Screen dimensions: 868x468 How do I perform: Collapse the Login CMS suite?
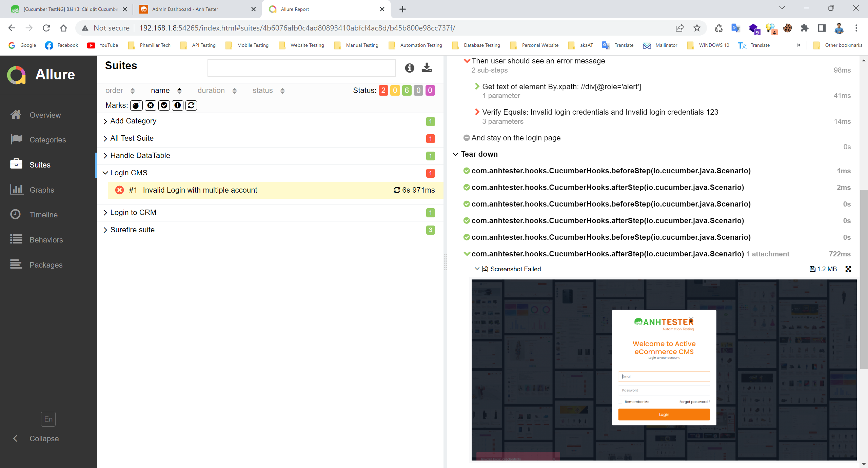pos(129,173)
